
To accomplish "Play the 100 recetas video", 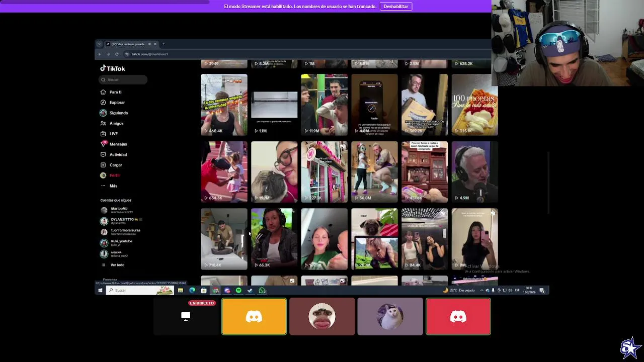I will 474,105.
